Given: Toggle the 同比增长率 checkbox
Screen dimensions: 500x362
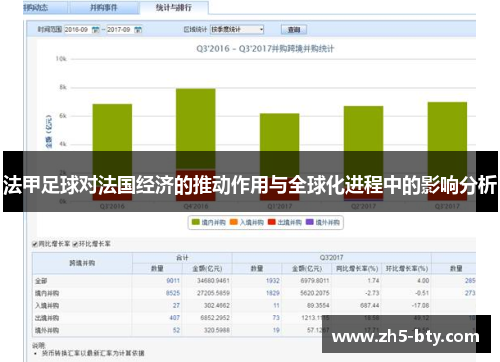Looking at the screenshot, I should (35, 244).
